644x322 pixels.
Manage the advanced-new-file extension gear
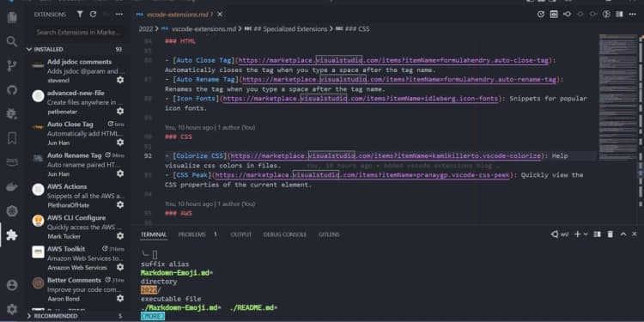click(x=120, y=112)
